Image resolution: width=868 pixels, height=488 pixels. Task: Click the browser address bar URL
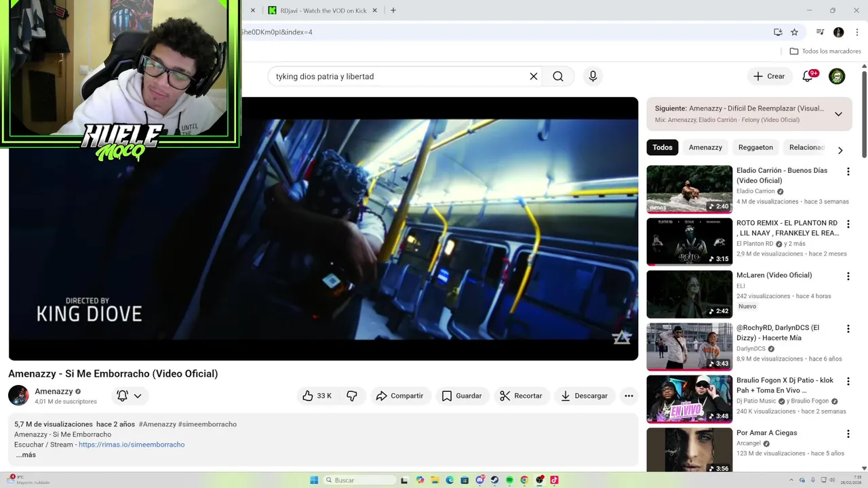pos(276,32)
